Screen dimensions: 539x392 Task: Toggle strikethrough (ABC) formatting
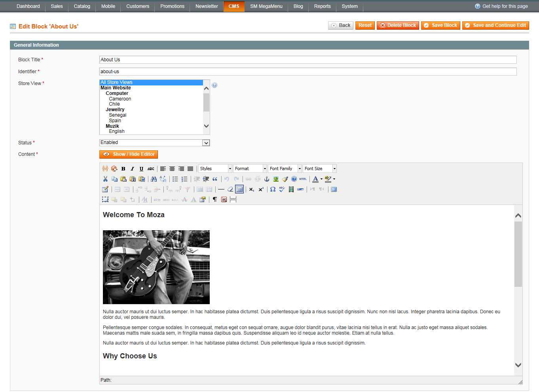coord(151,169)
